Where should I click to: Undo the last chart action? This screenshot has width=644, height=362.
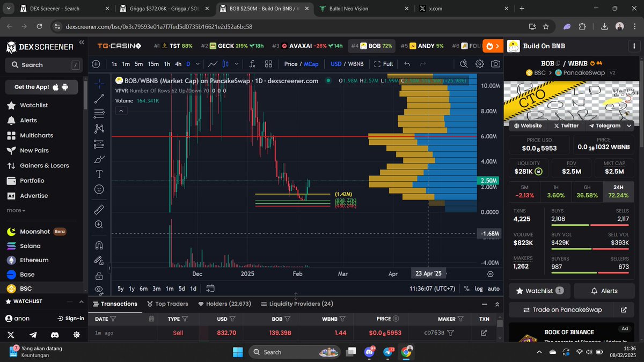(407, 64)
